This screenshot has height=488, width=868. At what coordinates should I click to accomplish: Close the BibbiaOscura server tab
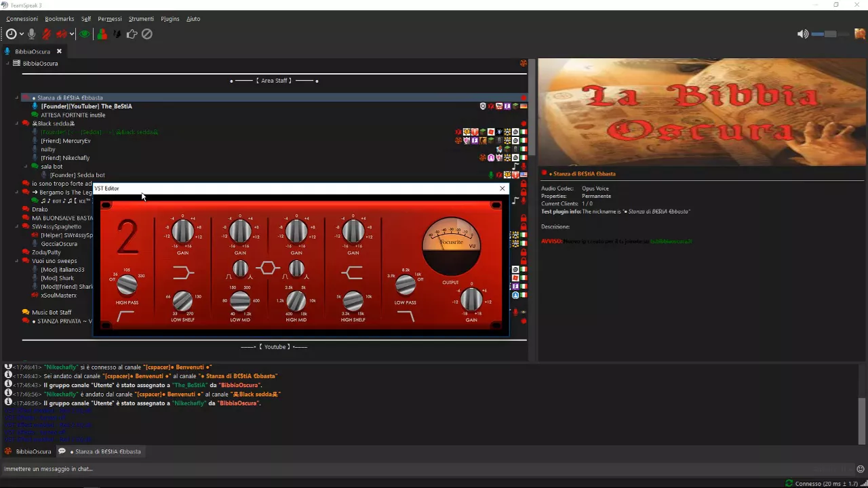(x=59, y=51)
